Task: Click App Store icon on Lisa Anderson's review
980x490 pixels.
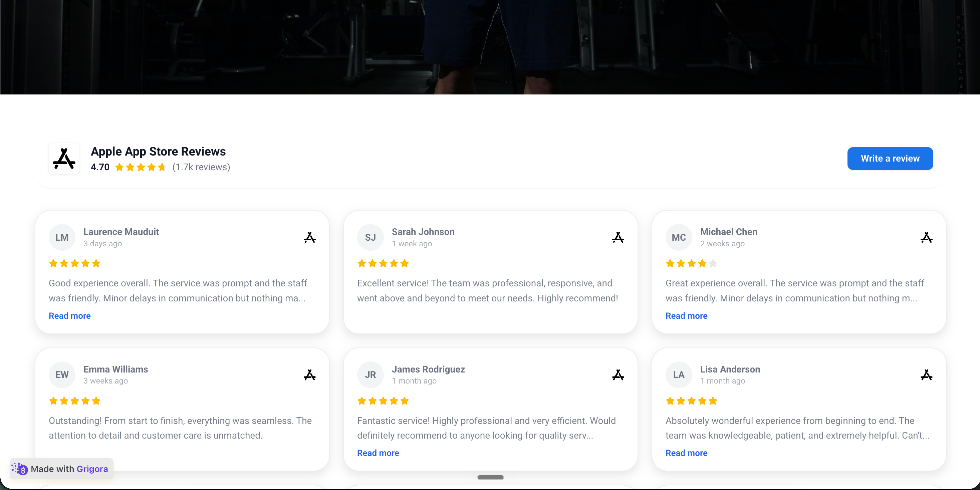Action: (x=926, y=375)
